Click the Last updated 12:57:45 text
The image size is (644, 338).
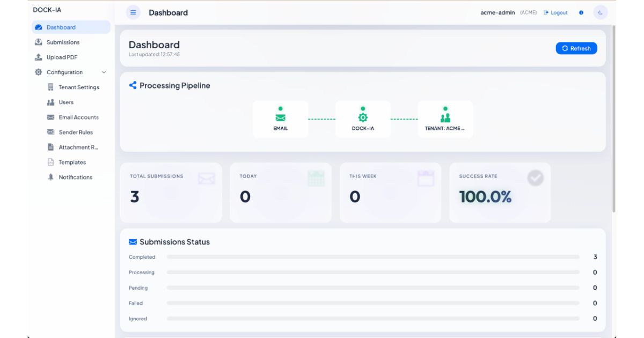point(154,54)
